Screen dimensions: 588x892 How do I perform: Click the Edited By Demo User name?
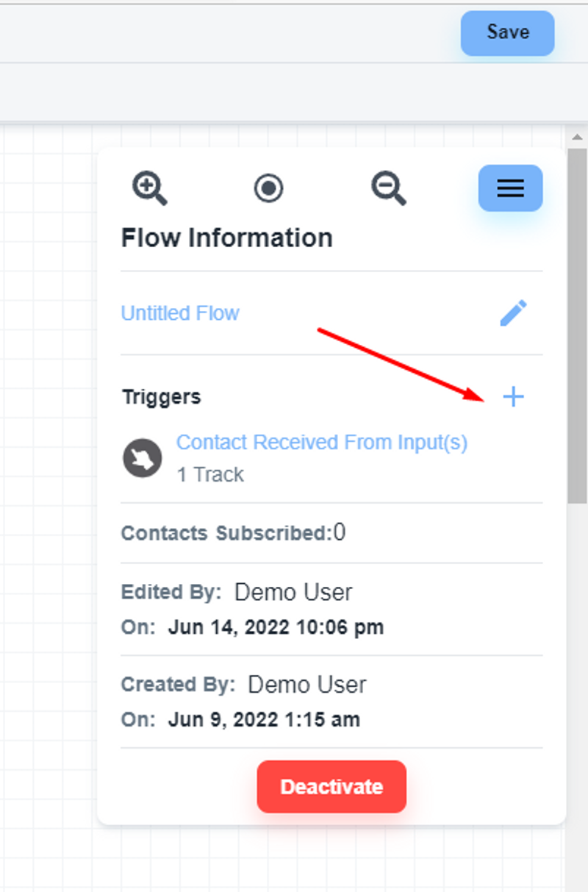tap(293, 593)
